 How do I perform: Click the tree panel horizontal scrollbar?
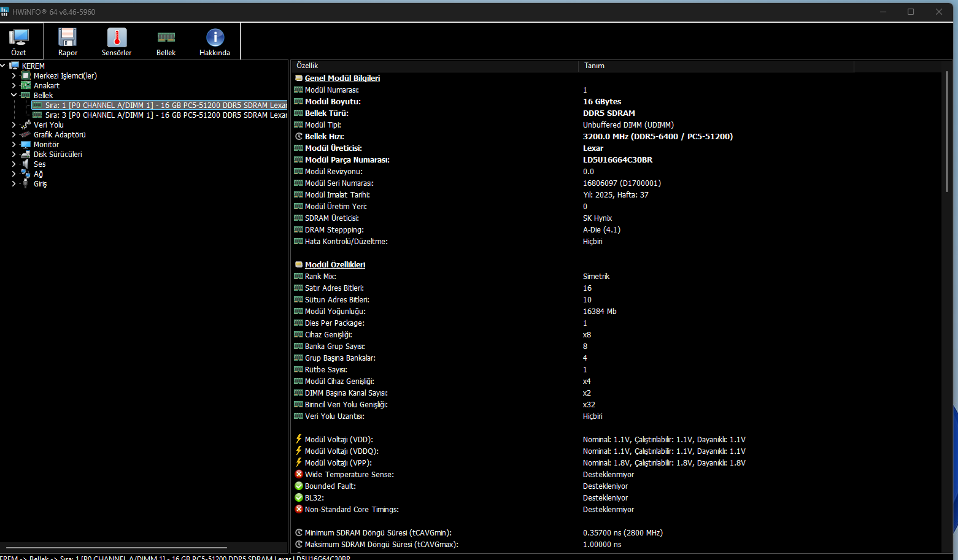[x=117, y=547]
